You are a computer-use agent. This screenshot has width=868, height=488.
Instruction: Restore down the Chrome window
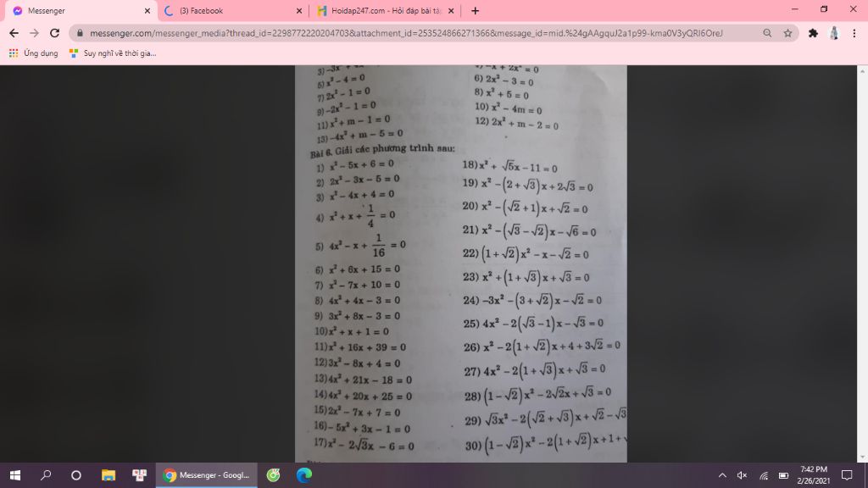tap(824, 9)
